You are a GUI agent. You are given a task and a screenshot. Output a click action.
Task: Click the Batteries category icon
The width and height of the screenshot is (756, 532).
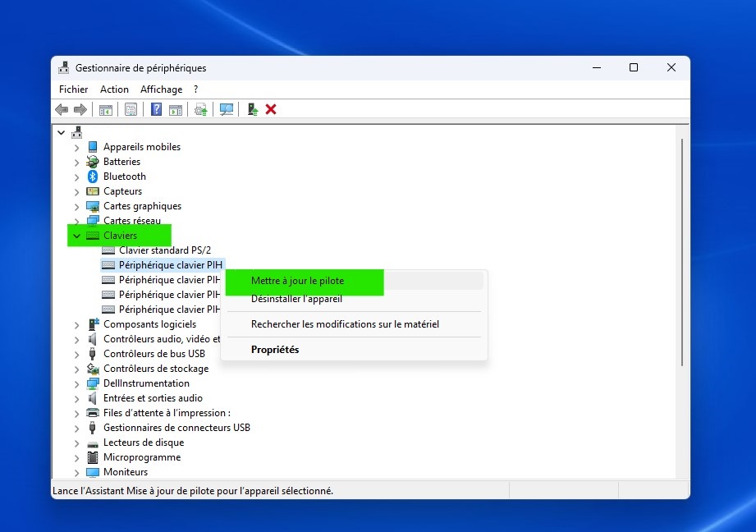pos(93,162)
